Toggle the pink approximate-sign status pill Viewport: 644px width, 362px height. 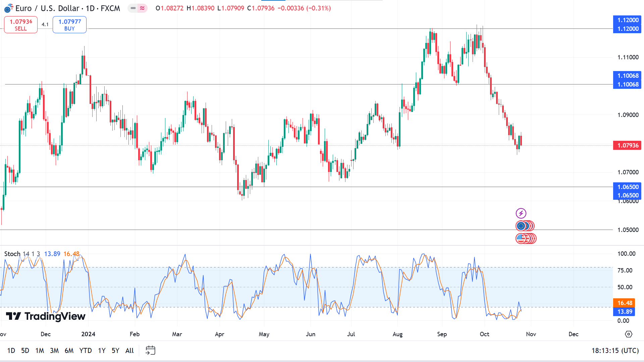tap(143, 8)
